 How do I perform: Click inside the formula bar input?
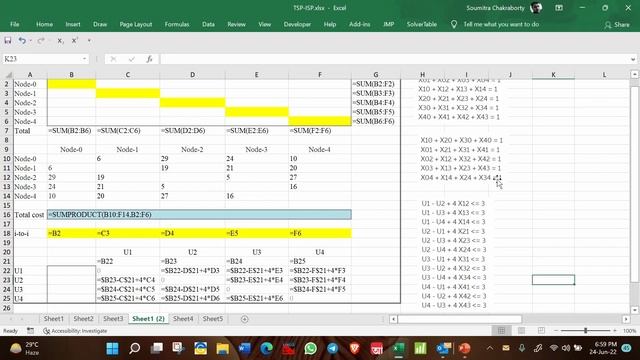point(394,59)
